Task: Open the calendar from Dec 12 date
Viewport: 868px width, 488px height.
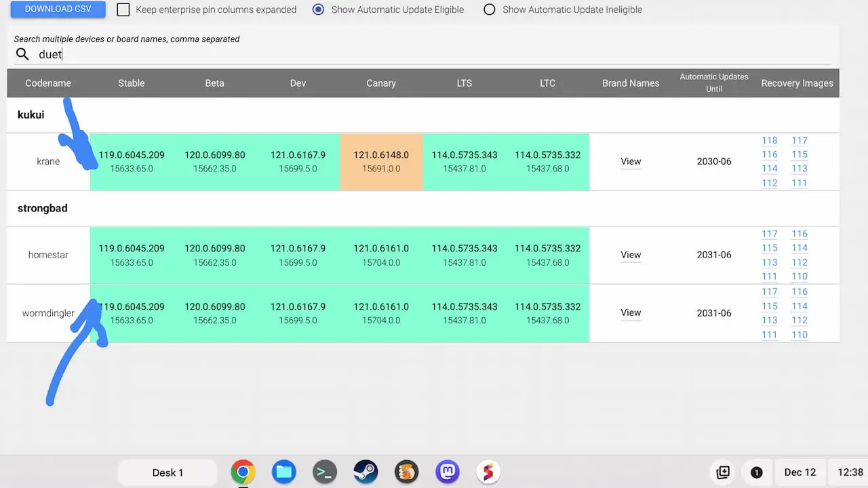Action: pyautogui.click(x=800, y=472)
